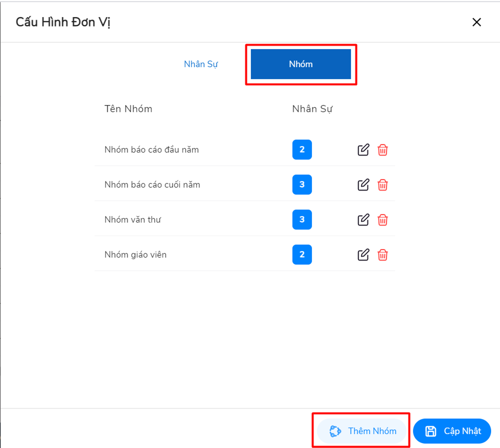
Task: Switch to the Nhân Sự tab
Action: (201, 64)
